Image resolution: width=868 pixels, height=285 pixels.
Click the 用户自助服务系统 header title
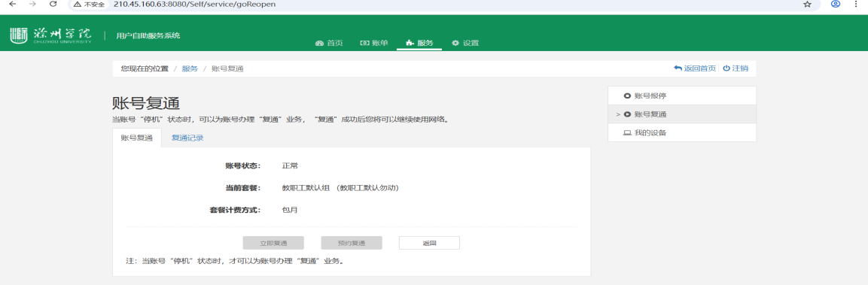point(148,36)
